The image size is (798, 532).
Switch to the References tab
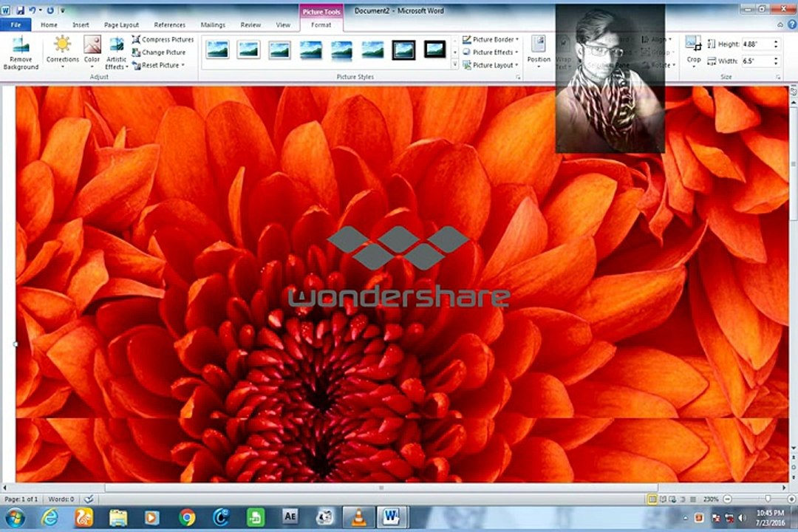pos(169,24)
